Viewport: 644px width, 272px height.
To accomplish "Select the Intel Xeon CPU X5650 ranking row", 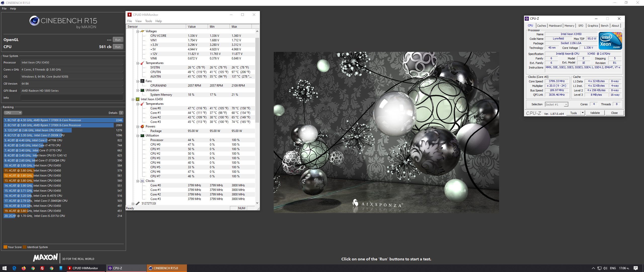I will [63, 130].
